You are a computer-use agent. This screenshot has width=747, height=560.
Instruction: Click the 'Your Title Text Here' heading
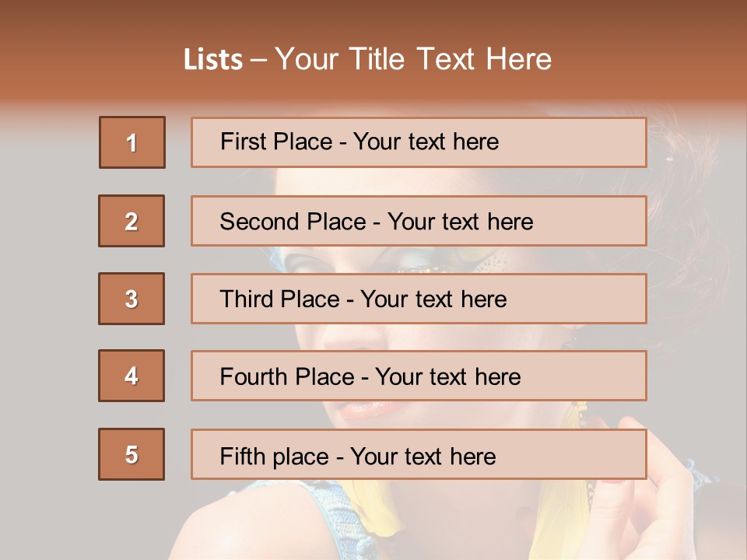413,59
